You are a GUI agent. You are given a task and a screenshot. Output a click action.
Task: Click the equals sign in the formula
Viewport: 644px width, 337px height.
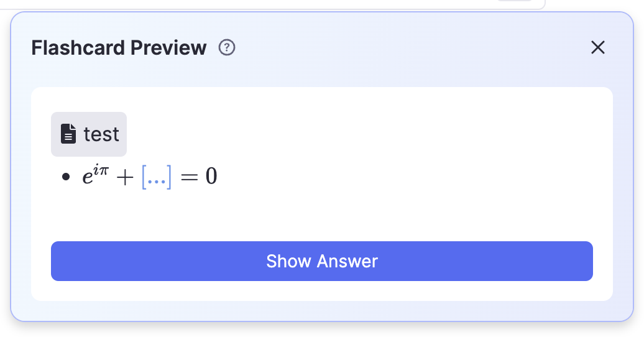coord(188,178)
